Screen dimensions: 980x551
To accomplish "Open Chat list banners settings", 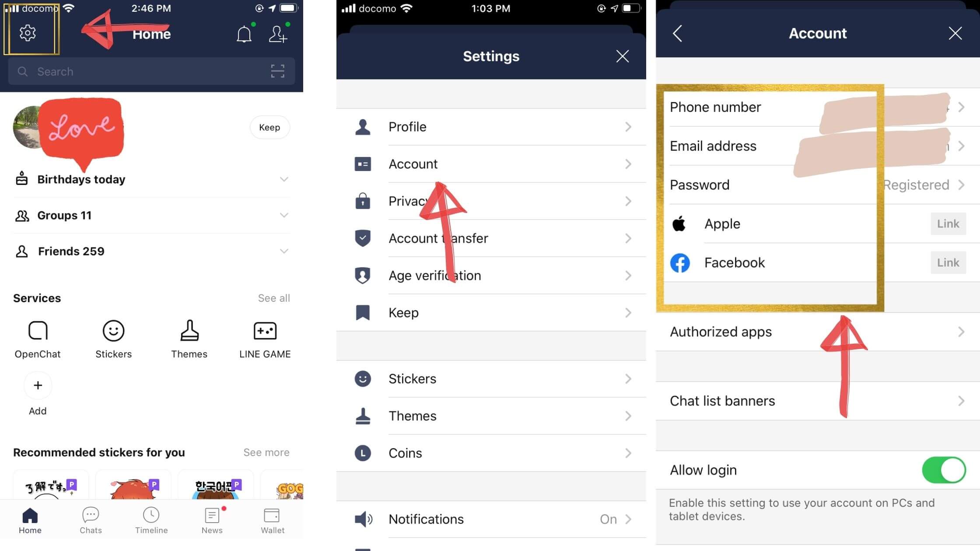I will [817, 400].
